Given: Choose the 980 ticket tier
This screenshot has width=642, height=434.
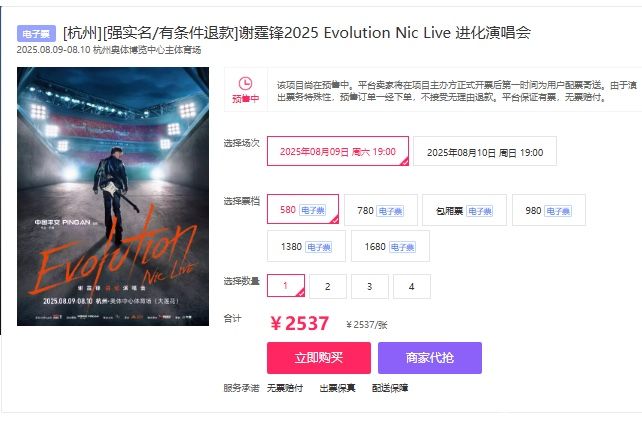Looking at the screenshot, I should [549, 210].
